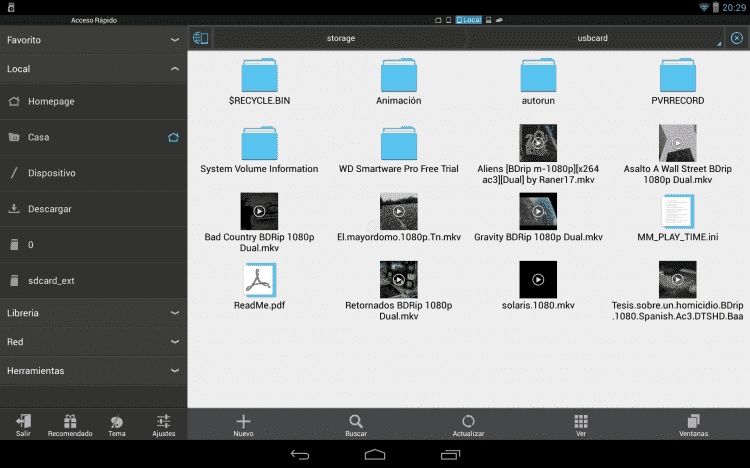750x468 pixels.
Task: Select the Local window tab
Action: coord(468,20)
